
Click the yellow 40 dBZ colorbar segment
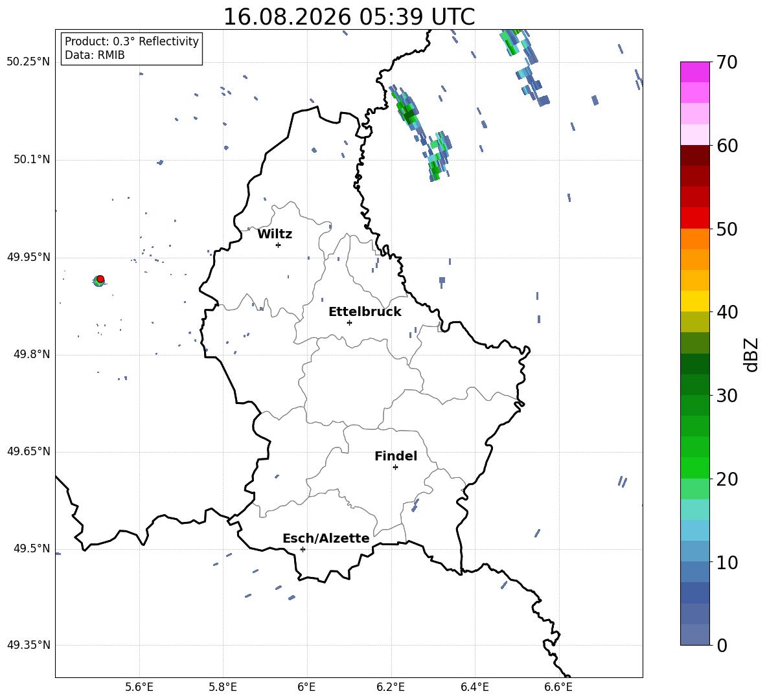(x=694, y=301)
